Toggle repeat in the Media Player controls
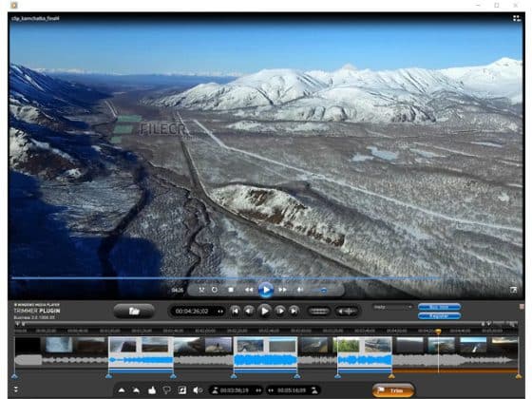The width and height of the screenshot is (532, 399). (x=215, y=290)
